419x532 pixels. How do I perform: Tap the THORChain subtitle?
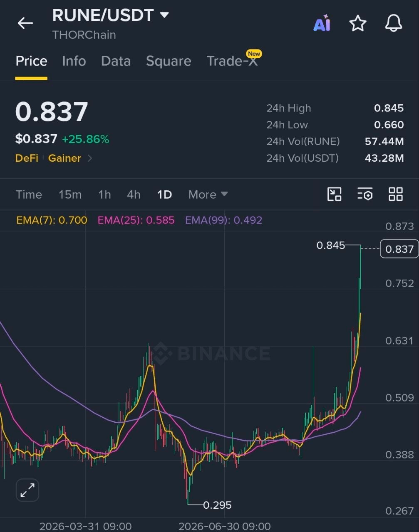click(x=84, y=35)
